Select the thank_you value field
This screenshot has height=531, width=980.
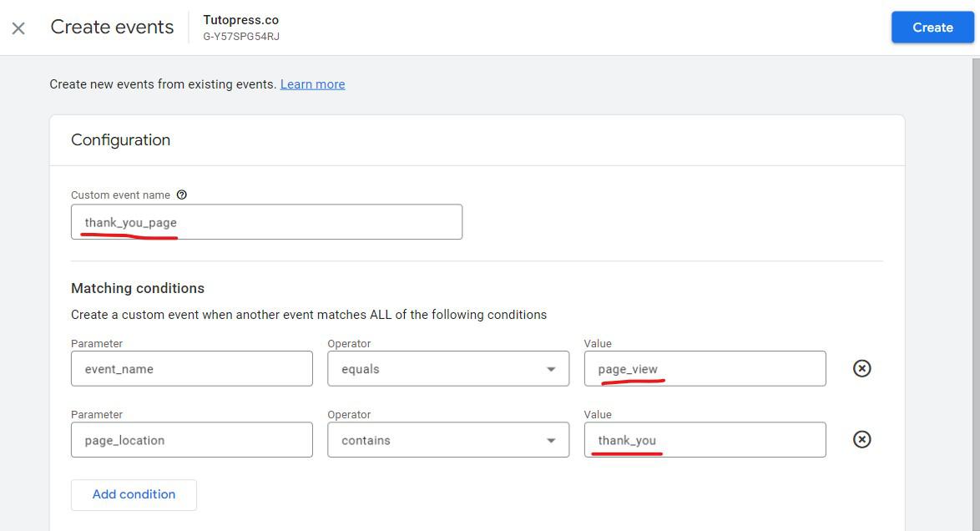(x=704, y=439)
